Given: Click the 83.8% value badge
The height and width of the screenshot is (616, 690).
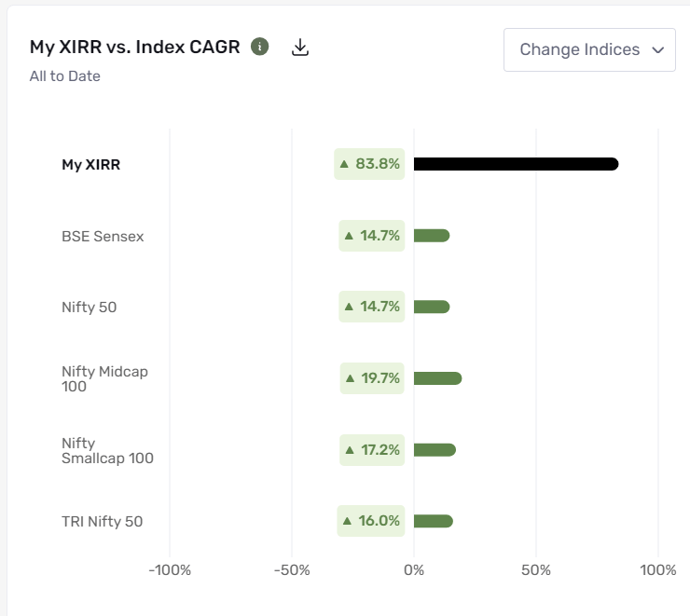Looking at the screenshot, I should click(x=370, y=164).
